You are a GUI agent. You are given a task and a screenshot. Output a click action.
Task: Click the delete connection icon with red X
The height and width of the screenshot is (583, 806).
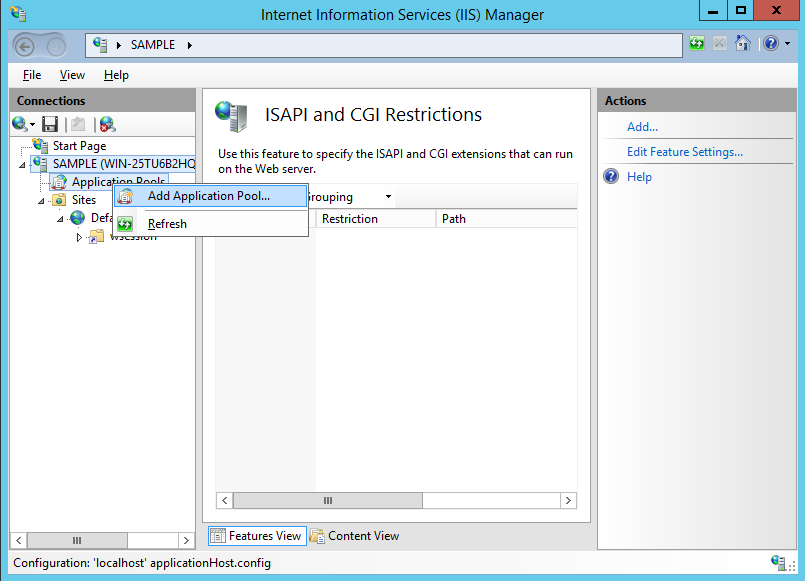pyautogui.click(x=107, y=124)
